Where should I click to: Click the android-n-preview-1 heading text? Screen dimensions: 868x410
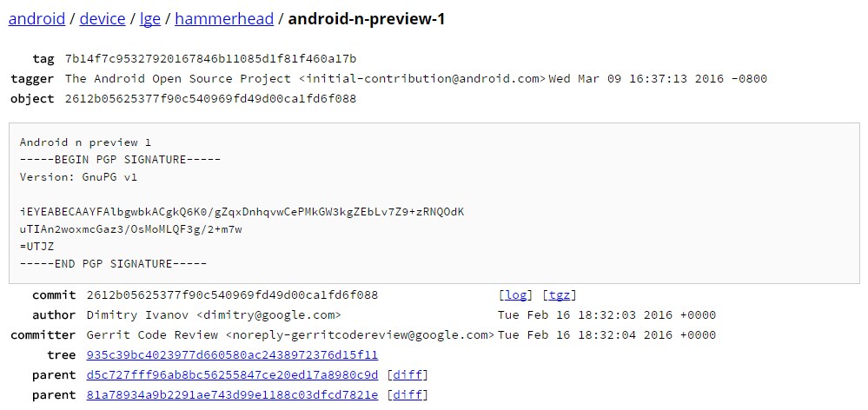pyautogui.click(x=367, y=19)
